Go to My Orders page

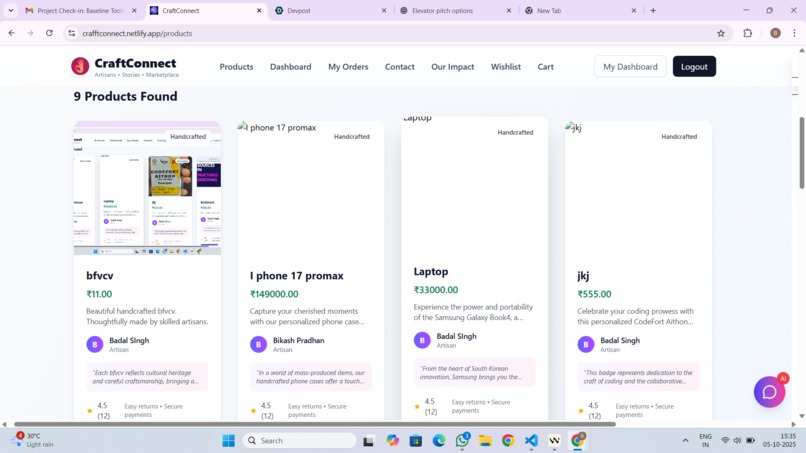click(348, 67)
